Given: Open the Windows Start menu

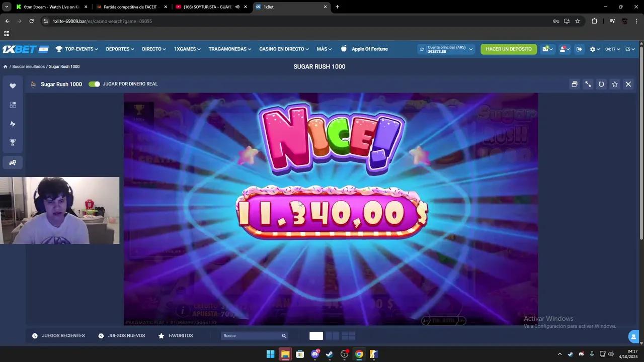Looking at the screenshot, I should point(270,354).
